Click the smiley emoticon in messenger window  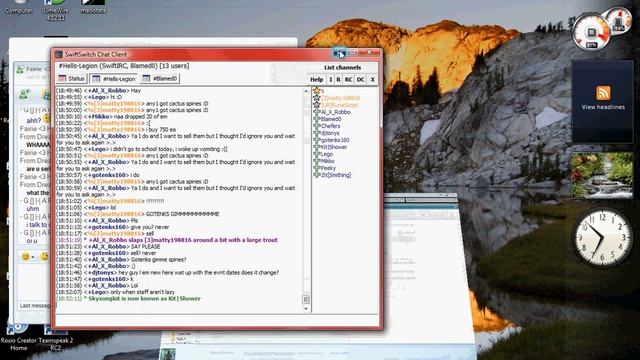tap(26, 257)
